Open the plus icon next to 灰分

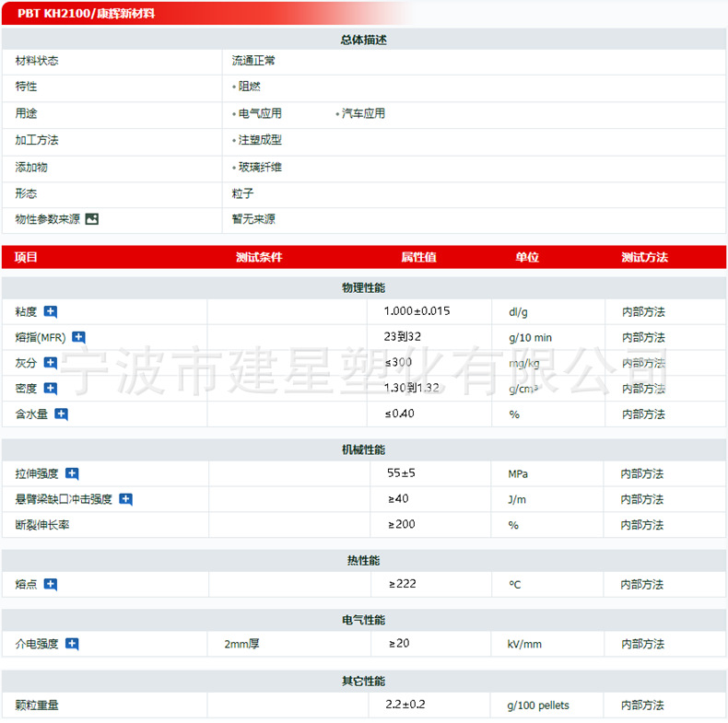point(50,363)
